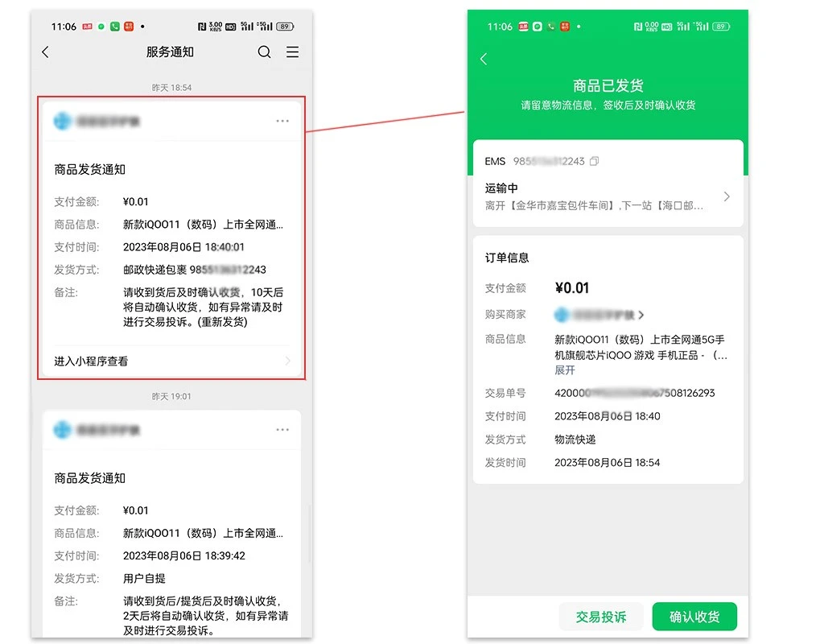Tap green phone-call icon in left status bar
The width and height of the screenshot is (824, 644).
click(x=114, y=27)
